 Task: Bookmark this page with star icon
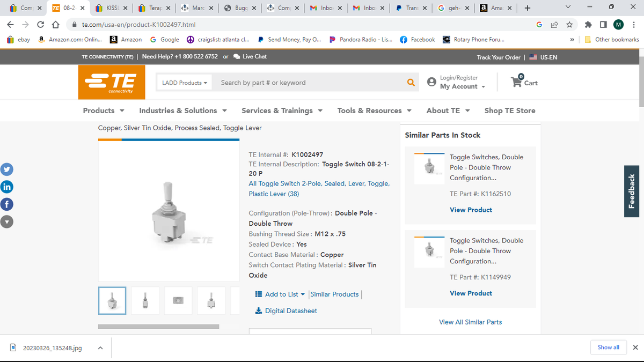pyautogui.click(x=569, y=25)
